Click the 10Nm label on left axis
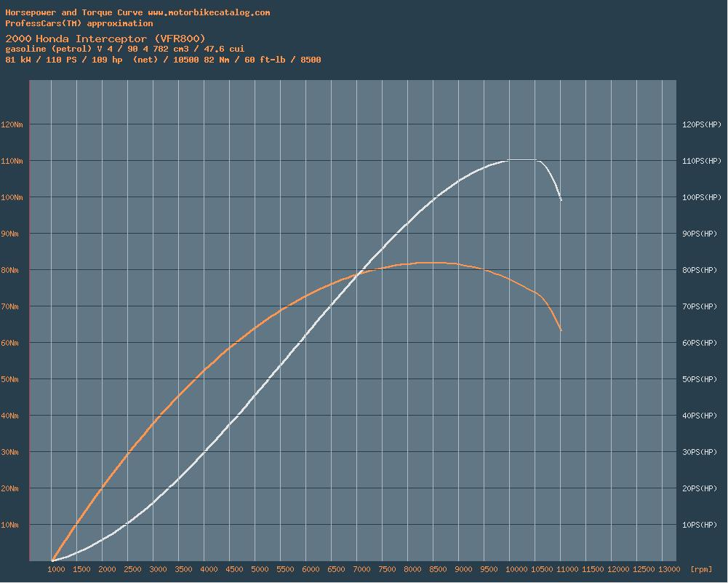 click(12, 525)
